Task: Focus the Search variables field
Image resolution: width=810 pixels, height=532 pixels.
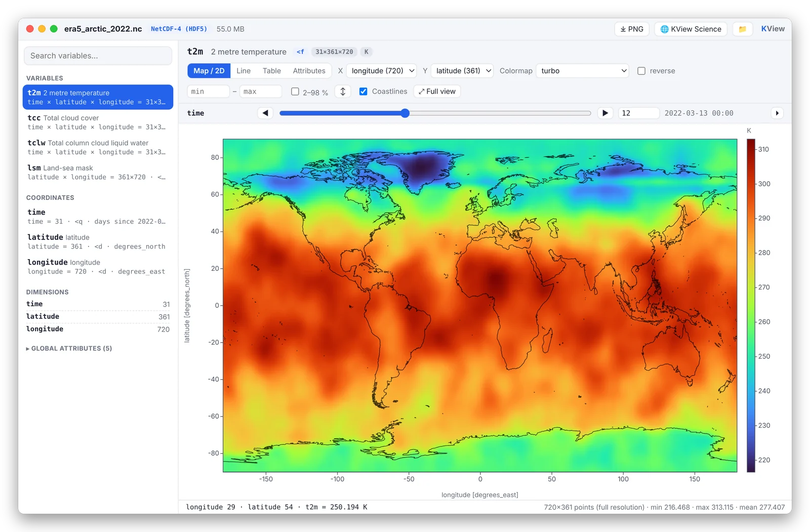Action: point(98,56)
